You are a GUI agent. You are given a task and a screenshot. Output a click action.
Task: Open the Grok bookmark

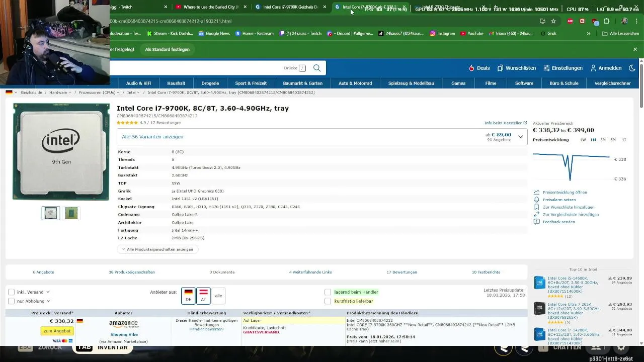pyautogui.click(x=548, y=34)
